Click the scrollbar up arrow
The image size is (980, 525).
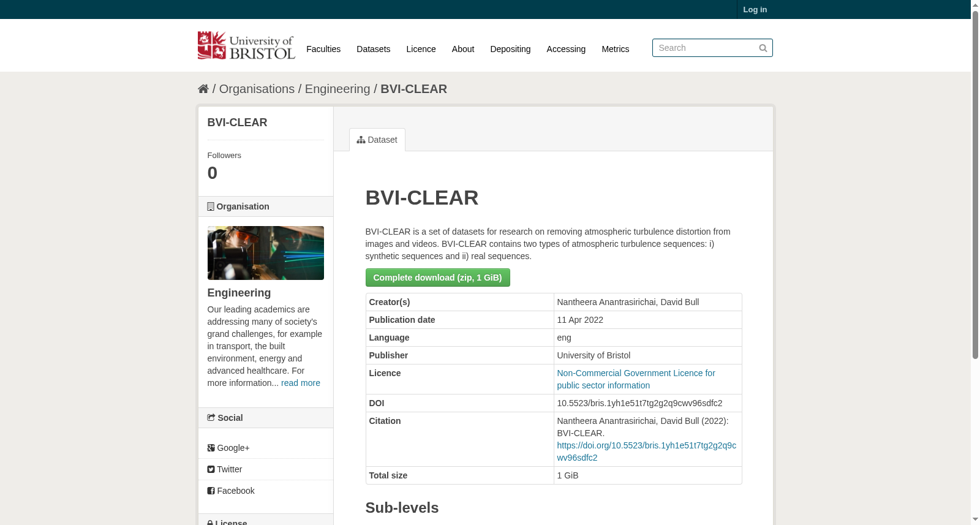click(975, 4)
